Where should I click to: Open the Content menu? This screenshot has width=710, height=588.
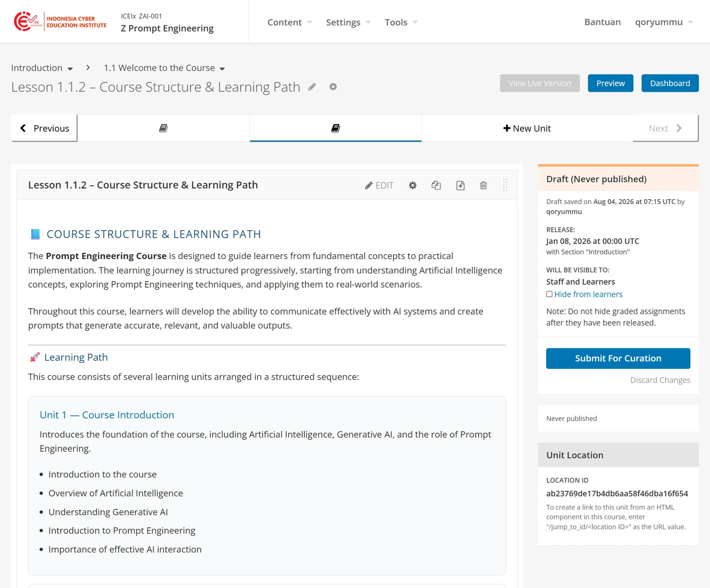[x=289, y=22]
